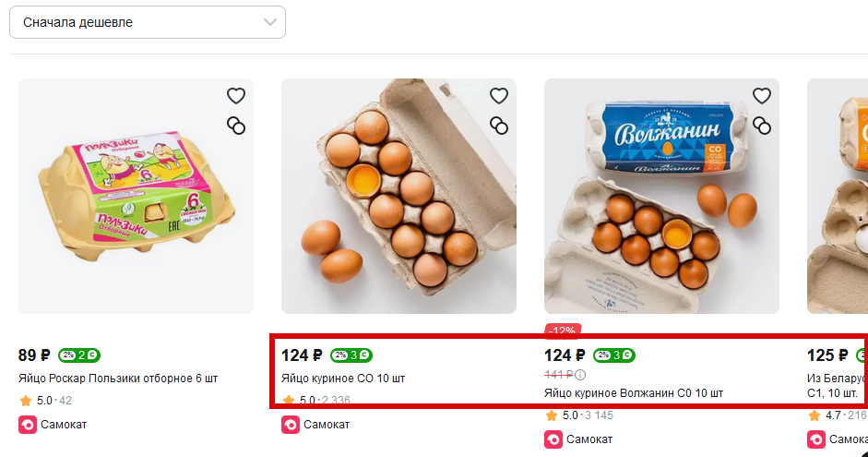
Task: Add Роскар Ползики eggs to favorites (heart)
Action: [236, 96]
